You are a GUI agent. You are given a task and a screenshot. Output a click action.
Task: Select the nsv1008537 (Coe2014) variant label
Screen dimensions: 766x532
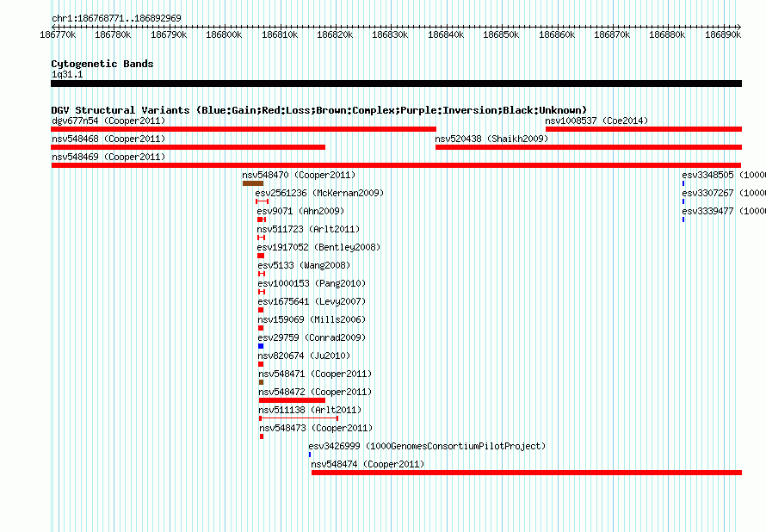coord(596,121)
